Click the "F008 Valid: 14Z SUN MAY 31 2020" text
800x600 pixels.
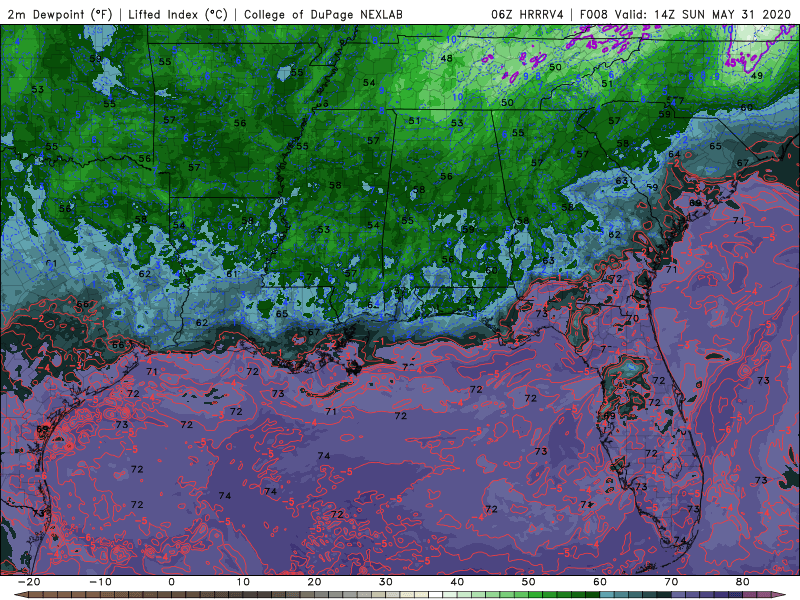(685, 14)
